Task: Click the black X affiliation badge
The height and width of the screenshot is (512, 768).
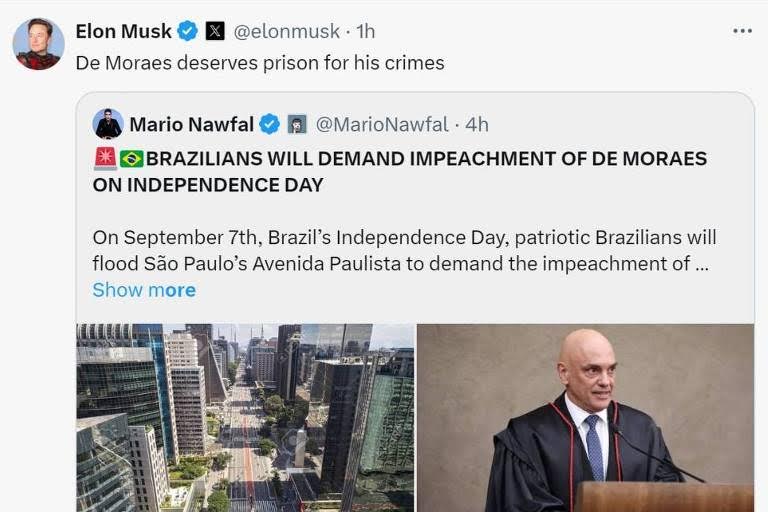Action: click(215, 31)
